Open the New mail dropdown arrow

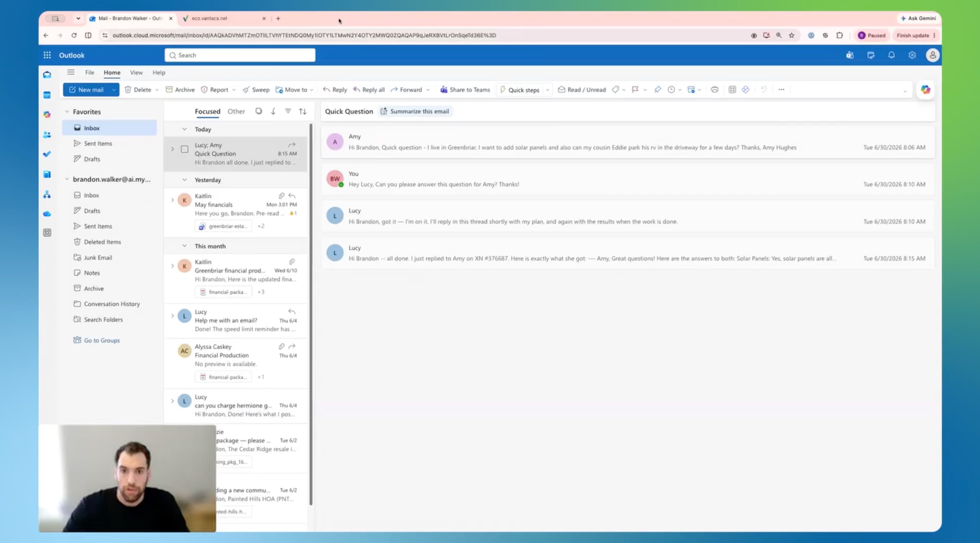(113, 90)
